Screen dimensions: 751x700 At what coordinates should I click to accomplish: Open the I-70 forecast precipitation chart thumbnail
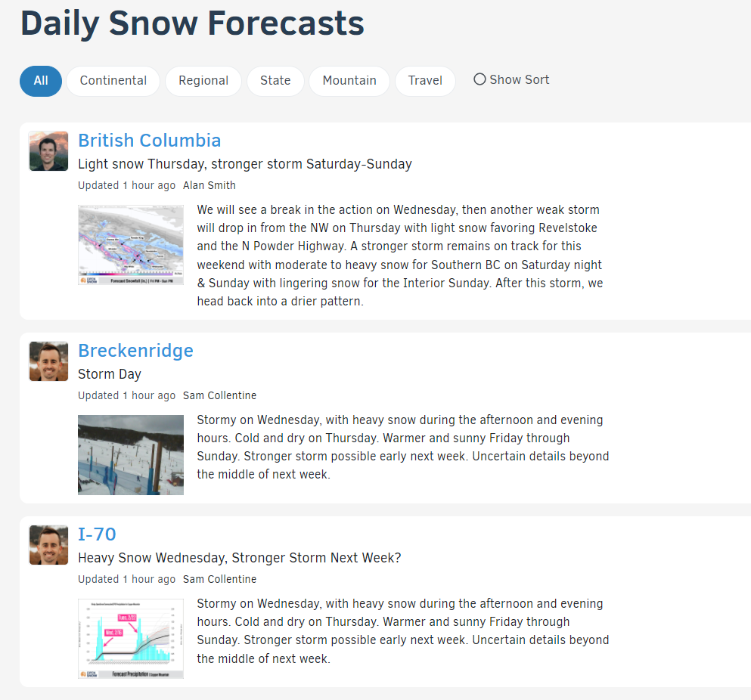tap(131, 639)
